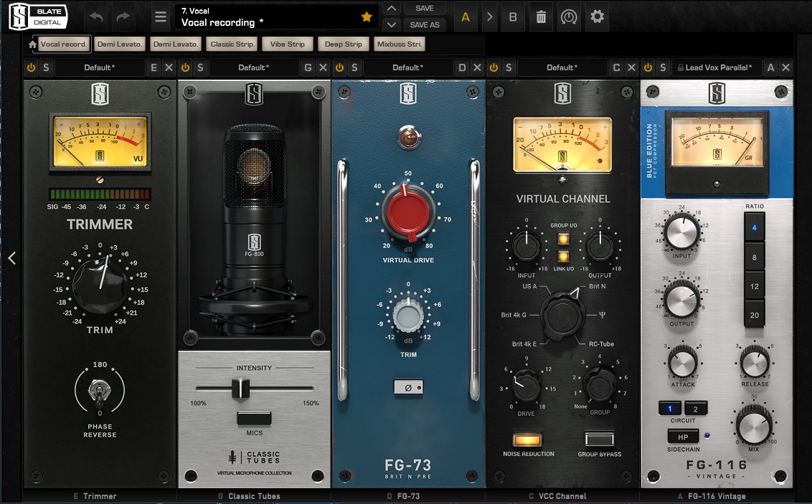Image resolution: width=812 pixels, height=504 pixels.
Task: Bypass the VCC Channel with its power button
Action: pyautogui.click(x=494, y=67)
